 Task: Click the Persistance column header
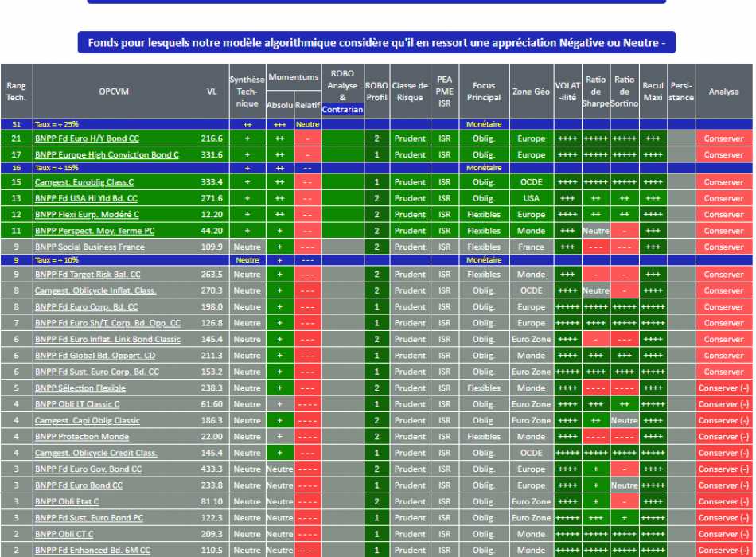coord(680,92)
